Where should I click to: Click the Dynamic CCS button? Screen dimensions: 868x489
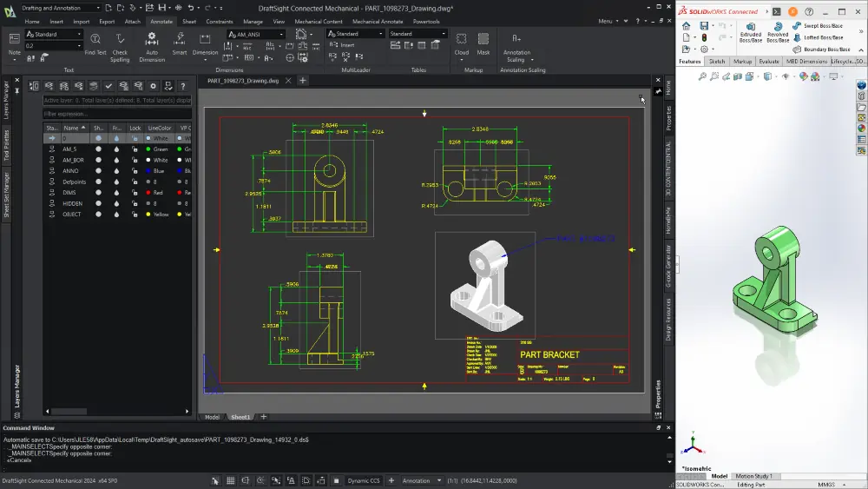coord(364,480)
